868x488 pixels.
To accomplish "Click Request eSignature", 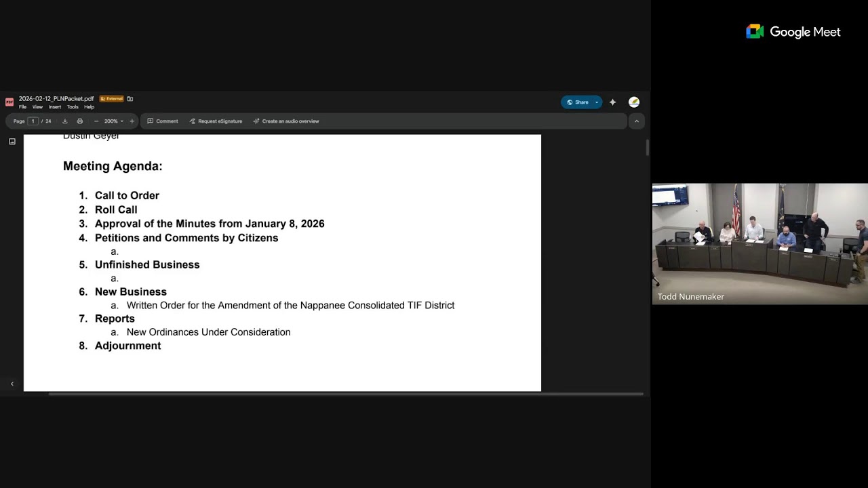I will [x=216, y=121].
